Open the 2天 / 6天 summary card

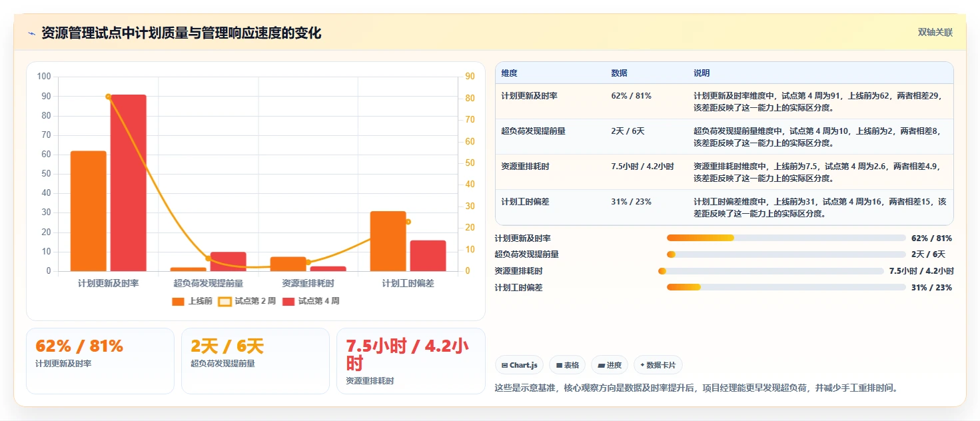pyautogui.click(x=255, y=361)
